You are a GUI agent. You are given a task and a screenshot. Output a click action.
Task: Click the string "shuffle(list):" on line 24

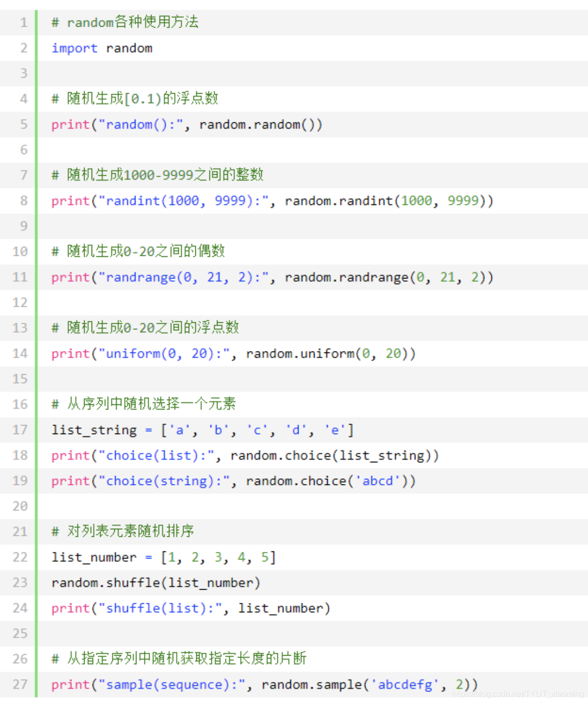click(160, 608)
